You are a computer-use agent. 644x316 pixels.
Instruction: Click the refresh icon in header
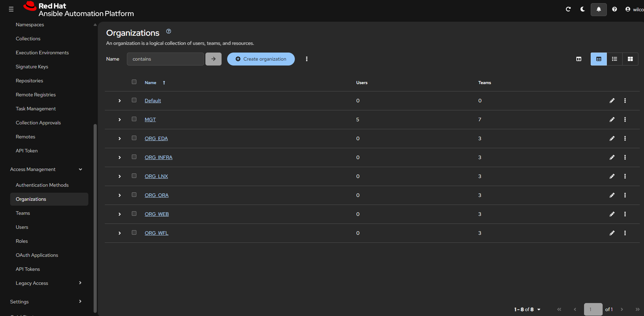[x=568, y=9]
